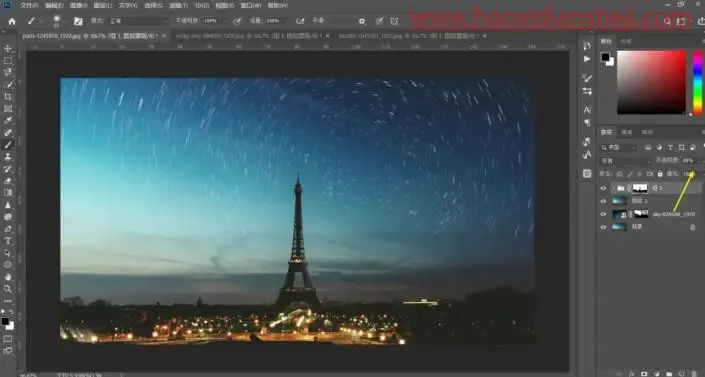Open the History panel icon
Viewport: 705px width, 377px height.
[587, 45]
